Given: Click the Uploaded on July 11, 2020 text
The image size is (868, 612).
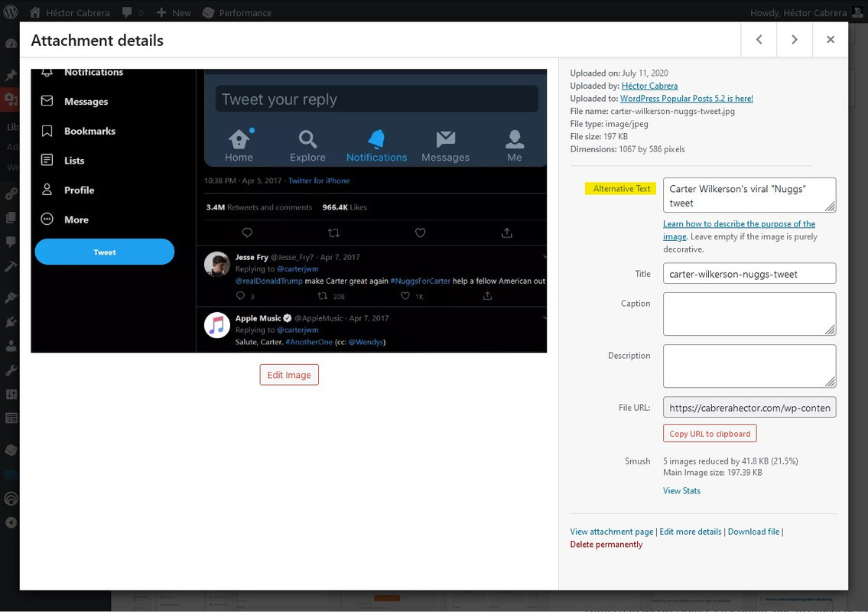Looking at the screenshot, I should [x=619, y=73].
